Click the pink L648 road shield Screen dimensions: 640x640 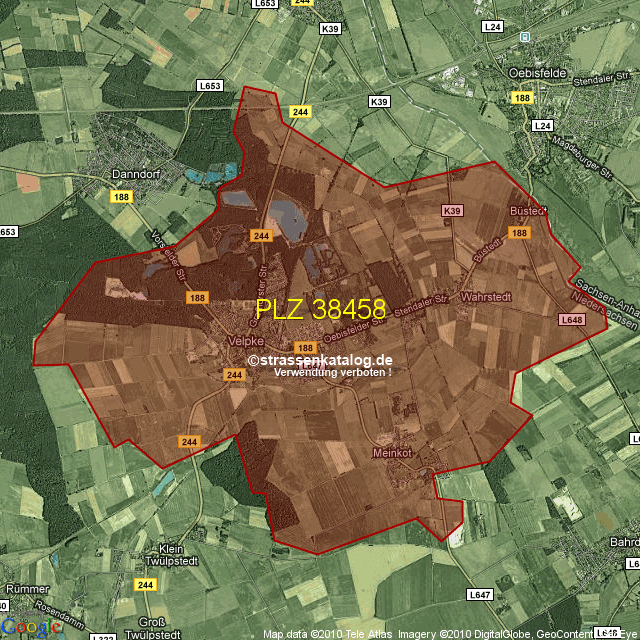[570, 319]
